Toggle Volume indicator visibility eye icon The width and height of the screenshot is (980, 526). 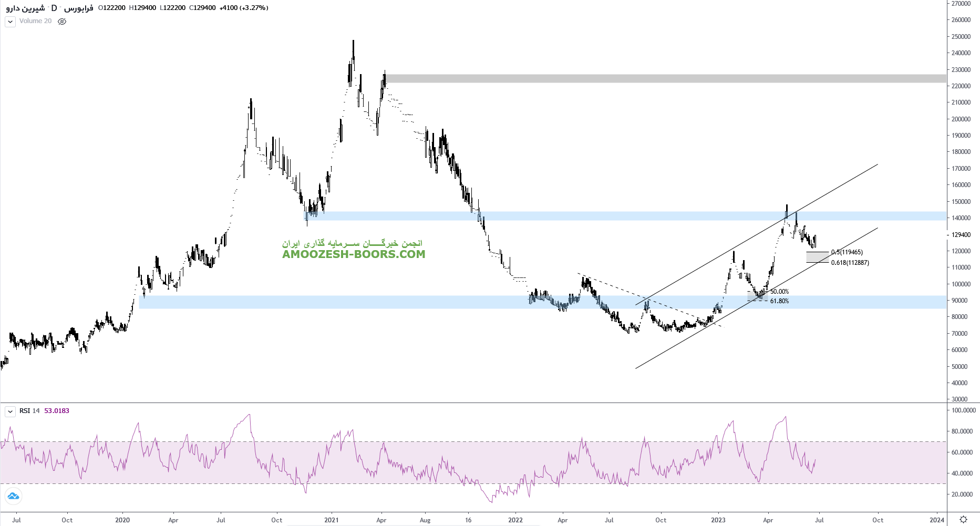click(x=62, y=22)
